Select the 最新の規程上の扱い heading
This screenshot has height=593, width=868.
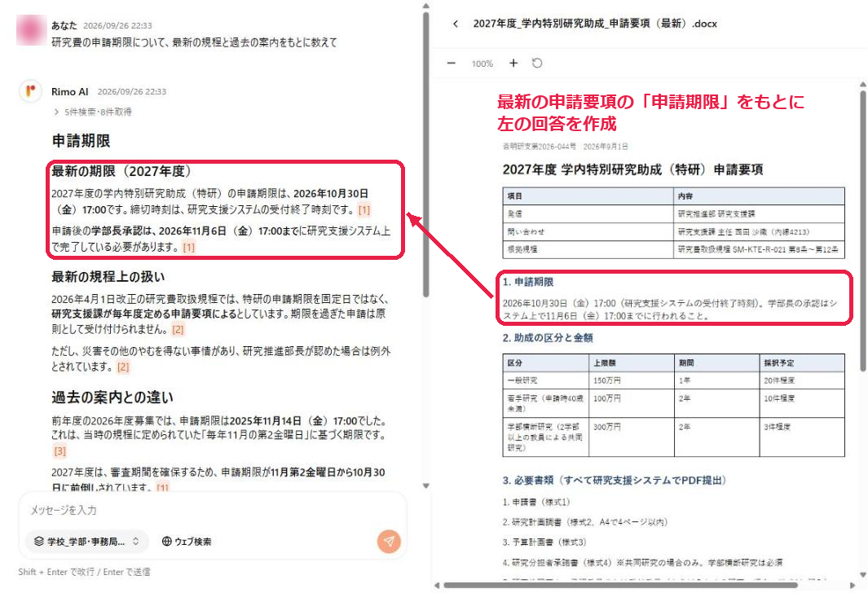[x=108, y=277]
